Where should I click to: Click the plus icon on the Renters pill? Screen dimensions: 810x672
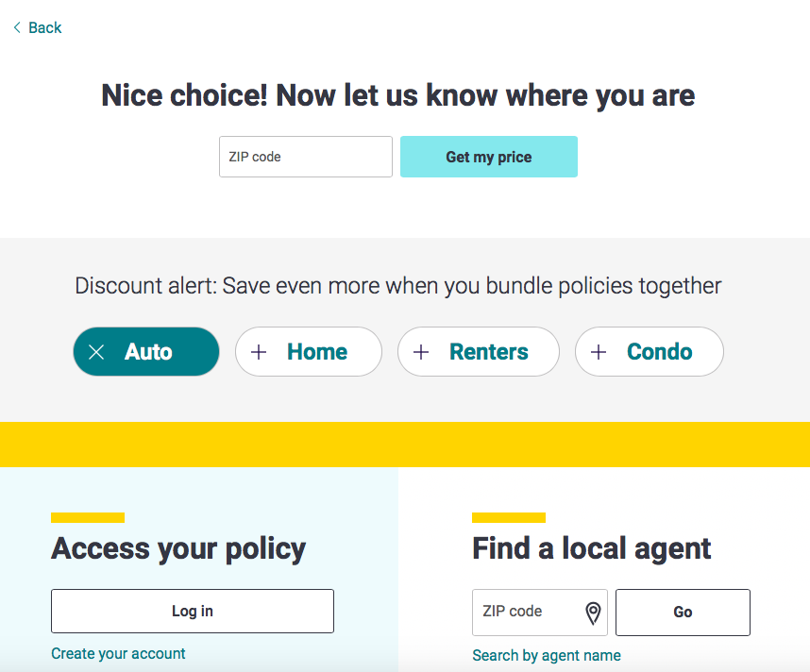pos(421,352)
